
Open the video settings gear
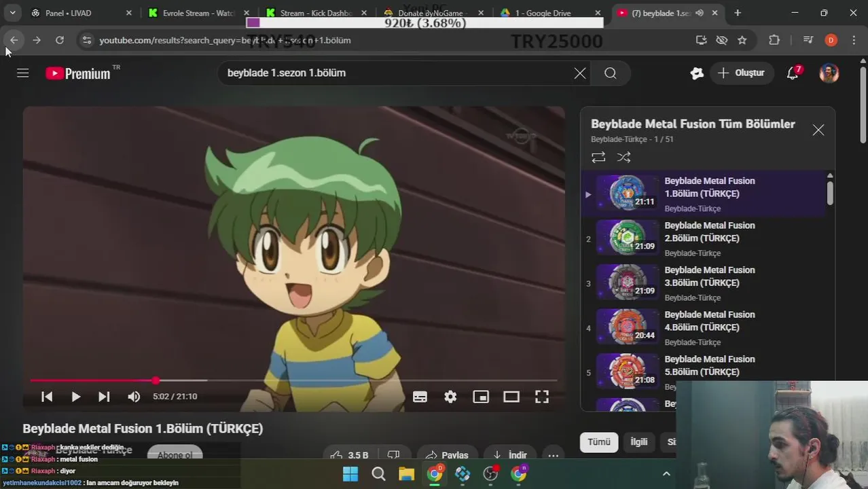(x=450, y=397)
